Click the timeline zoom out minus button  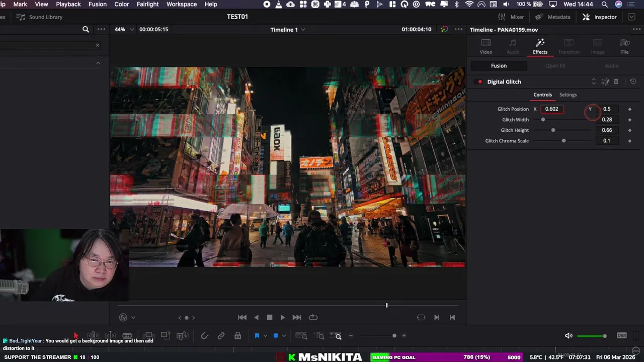coord(351,336)
